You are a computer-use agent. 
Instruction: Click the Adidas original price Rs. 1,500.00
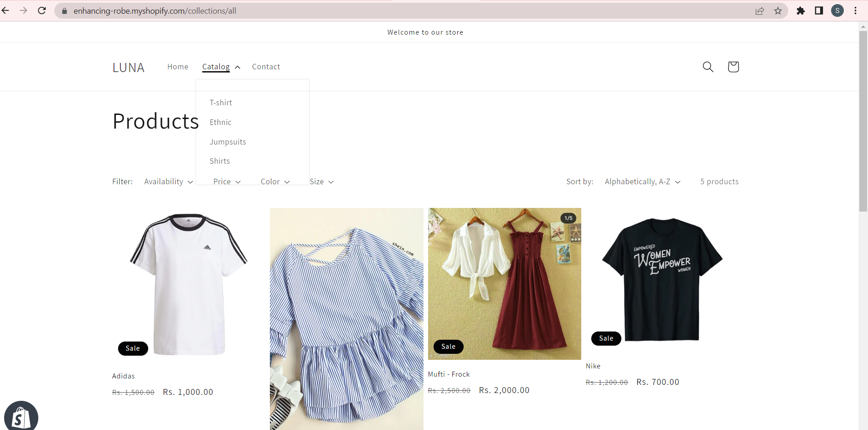(133, 393)
